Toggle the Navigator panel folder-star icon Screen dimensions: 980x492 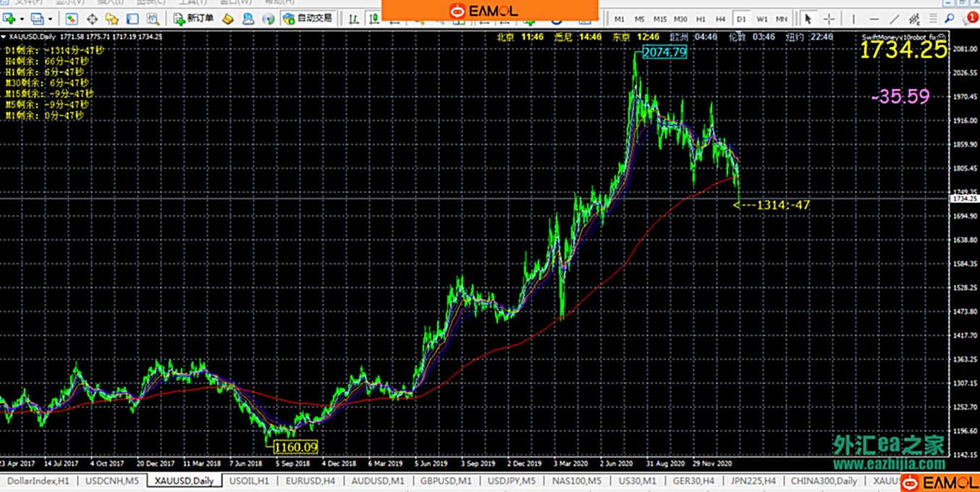click(112, 19)
